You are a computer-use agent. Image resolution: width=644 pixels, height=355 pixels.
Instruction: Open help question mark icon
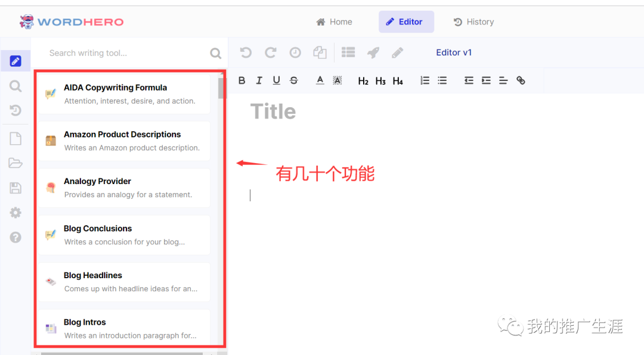pos(15,237)
